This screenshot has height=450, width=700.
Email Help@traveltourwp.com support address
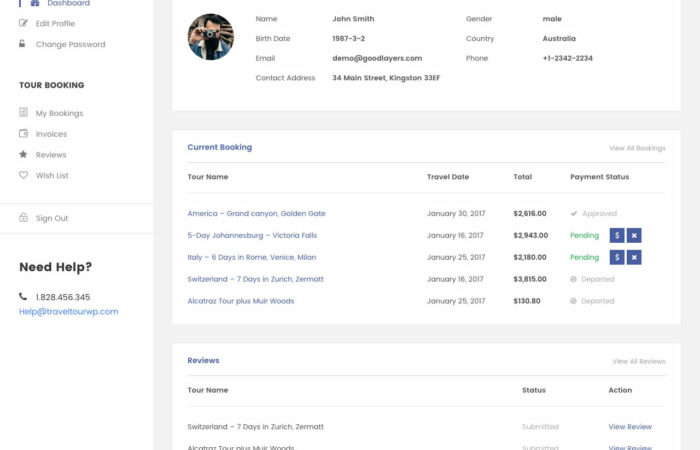(x=68, y=311)
